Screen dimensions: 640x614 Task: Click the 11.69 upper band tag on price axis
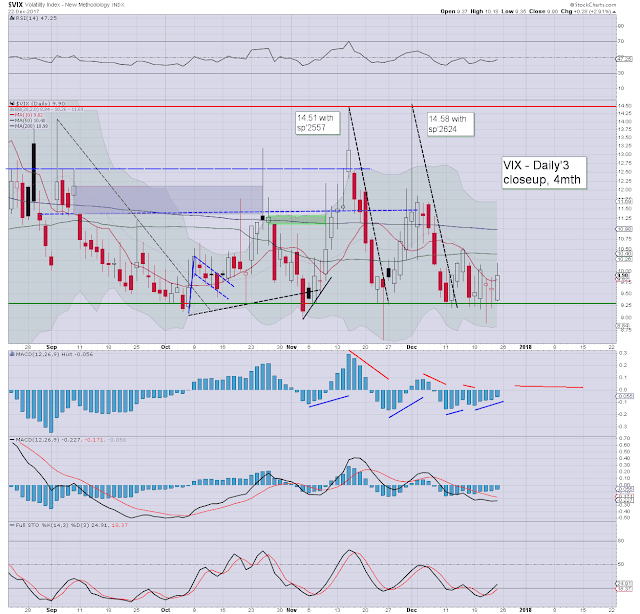pyautogui.click(x=624, y=201)
